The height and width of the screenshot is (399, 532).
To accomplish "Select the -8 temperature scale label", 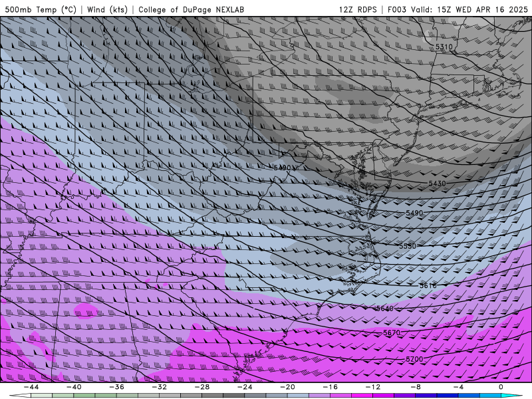I will [416, 387].
